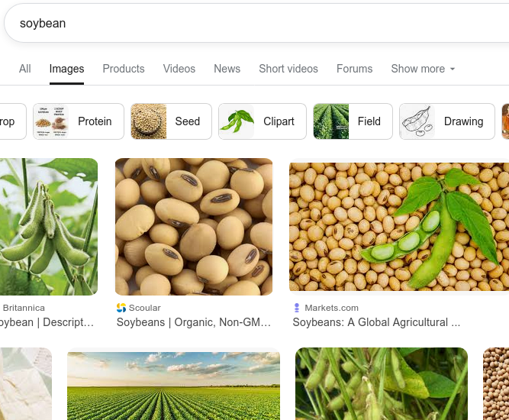
Task: Open the Britannica soybean pods image
Action: point(49,227)
